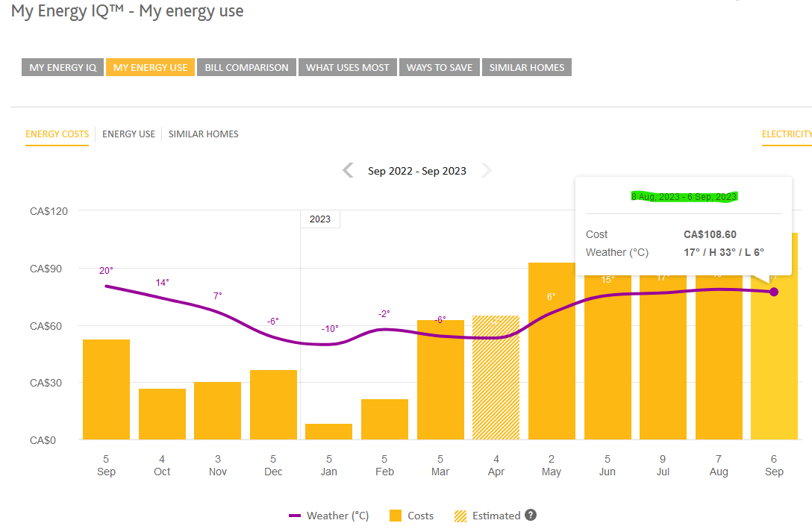812x529 pixels.
Task: Click the highlighted date range in the tooltip
Action: coord(684,195)
